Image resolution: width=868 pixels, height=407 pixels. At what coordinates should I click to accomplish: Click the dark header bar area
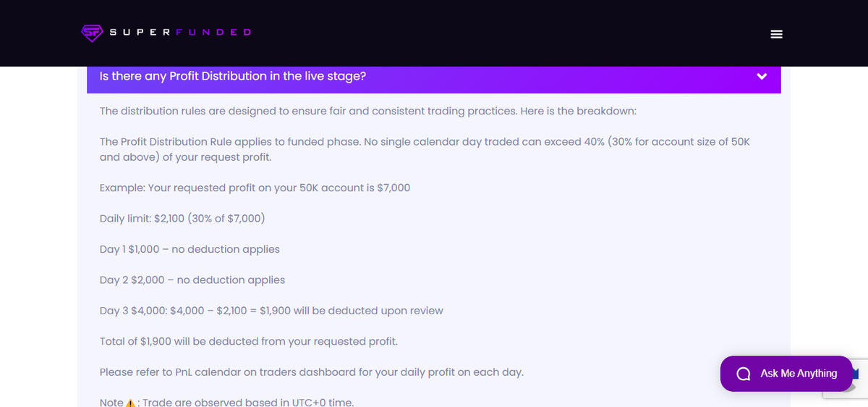click(x=434, y=33)
